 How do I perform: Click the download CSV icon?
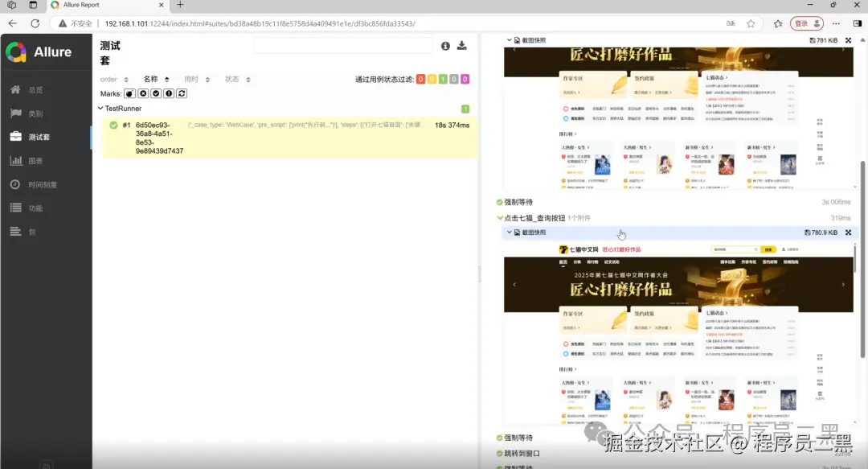click(x=461, y=46)
